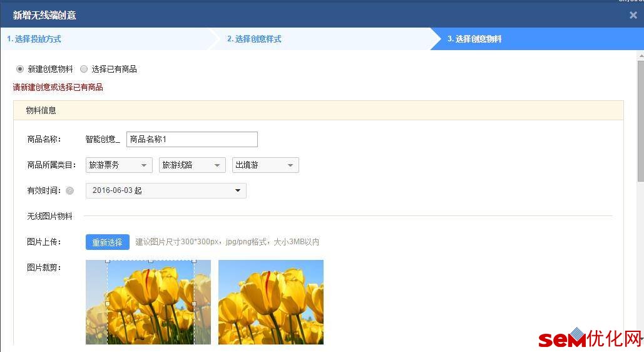Open the 出境游 category dropdown
The image size is (644, 352).
pyautogui.click(x=265, y=165)
